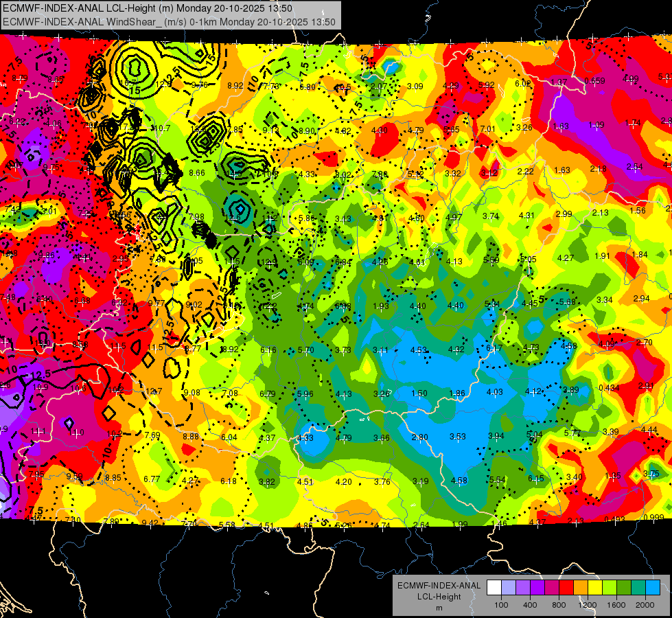
Task: Click the 6.02 shear value
Action: (523, 84)
